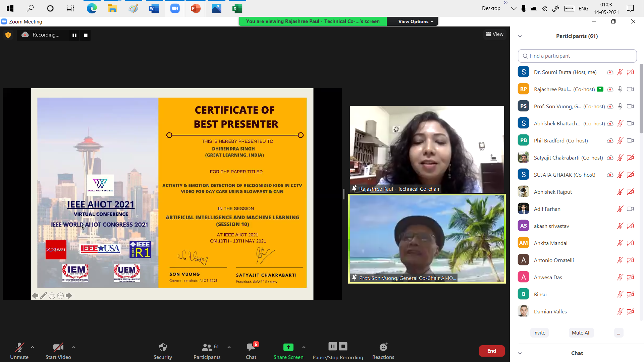The height and width of the screenshot is (362, 644).
Task: Click Satyajit Chakrabarti's recording indicator icon
Action: 610,158
